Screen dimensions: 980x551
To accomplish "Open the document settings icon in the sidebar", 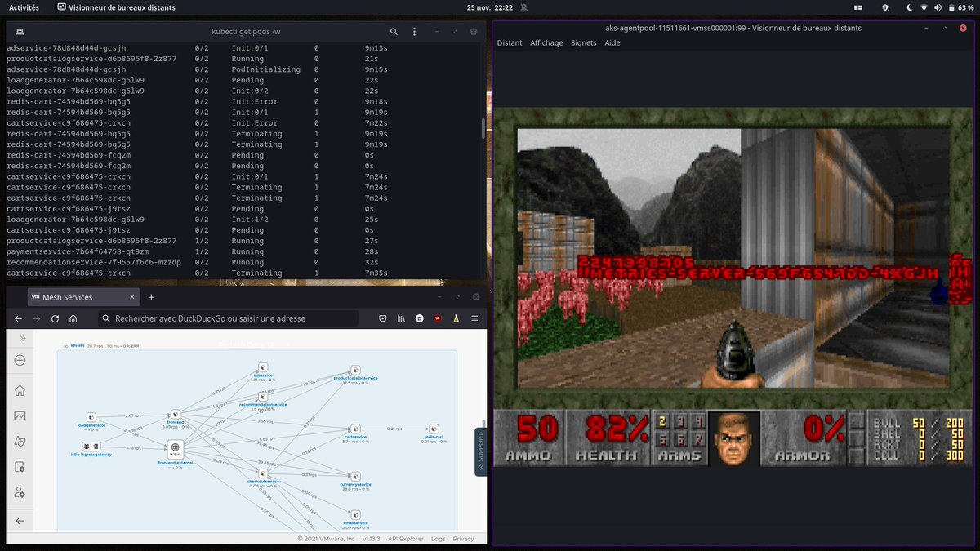I will [20, 467].
